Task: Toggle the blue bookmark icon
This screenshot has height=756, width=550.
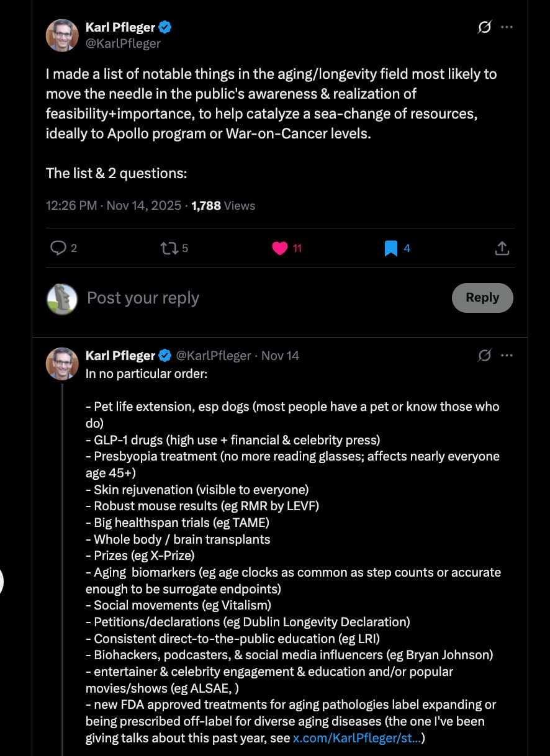Action: (390, 248)
